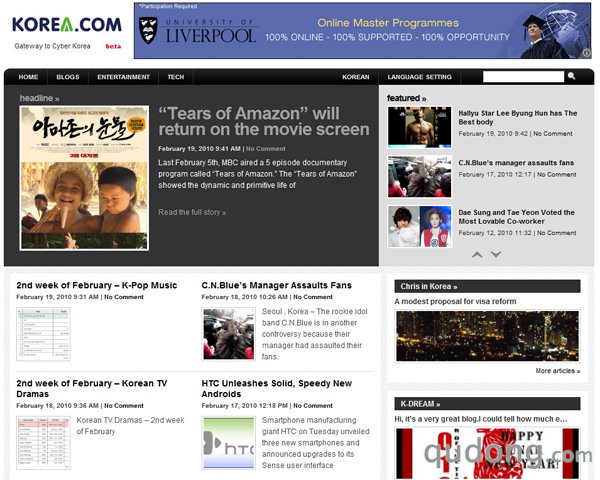600x480 pixels.
Task: Open the Tears of Amazon poster image
Action: click(84, 178)
